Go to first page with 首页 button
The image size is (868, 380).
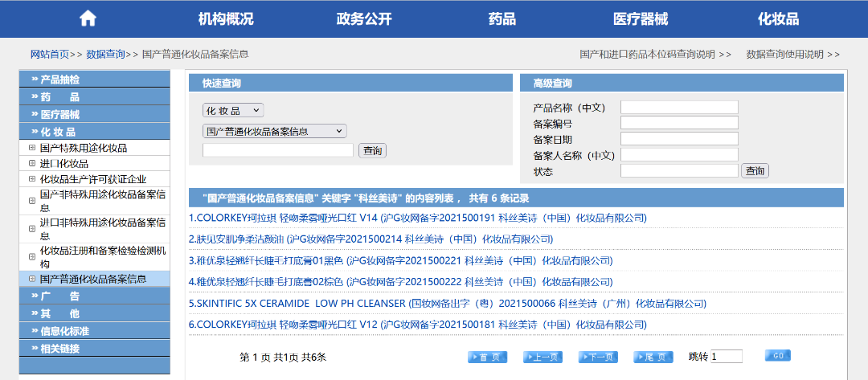coord(488,357)
